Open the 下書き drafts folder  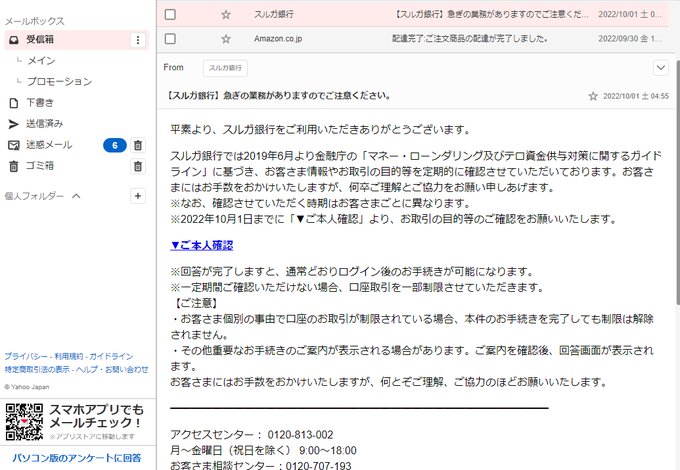point(40,103)
